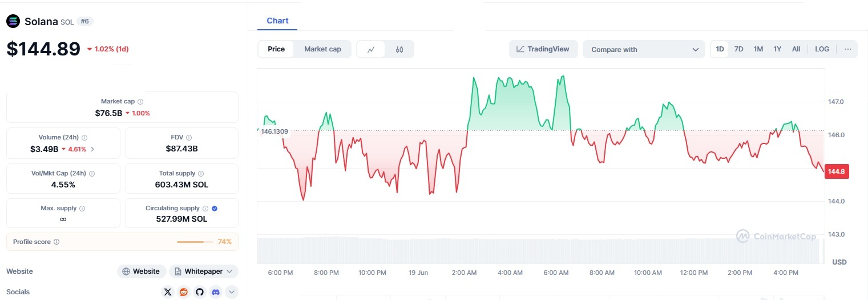Select the Price toggle option
Screen dimensions: 868x300
pyautogui.click(x=276, y=49)
